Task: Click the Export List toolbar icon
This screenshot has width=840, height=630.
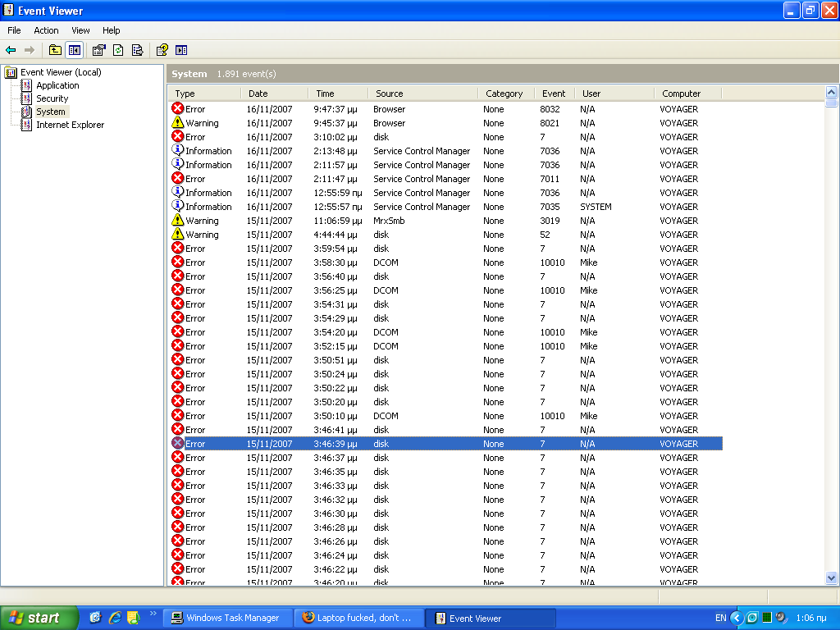Action: 137,50
